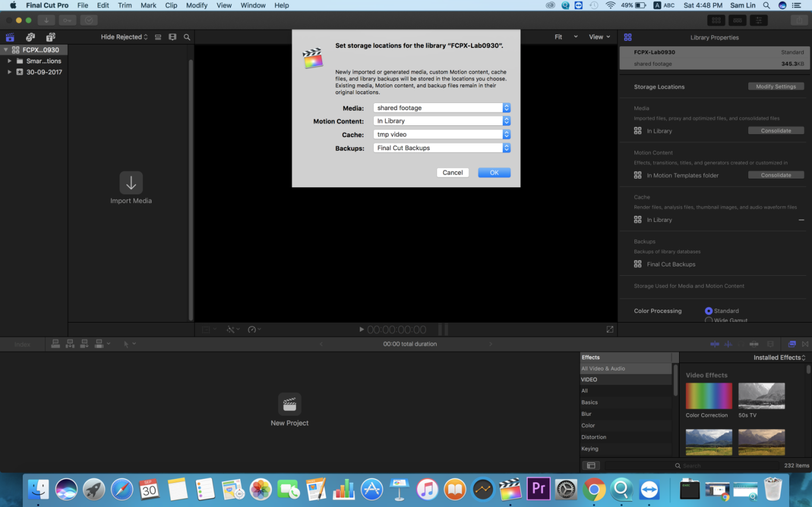Select the 50s TV effect thumbnail

[x=762, y=396]
